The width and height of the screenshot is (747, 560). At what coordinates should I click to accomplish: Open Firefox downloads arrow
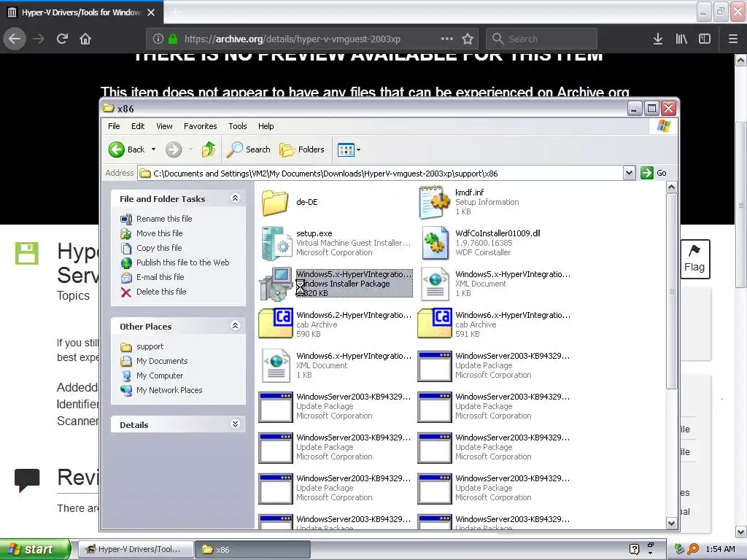pos(657,39)
